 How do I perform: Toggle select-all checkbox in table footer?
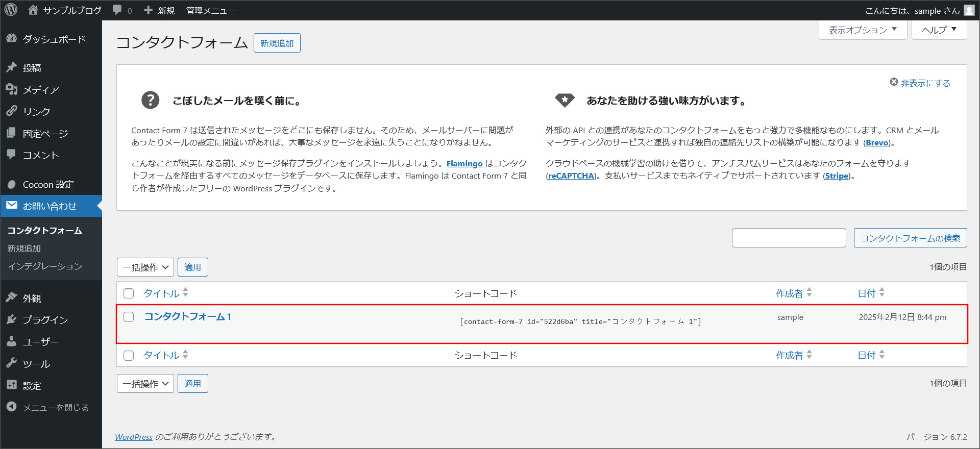[129, 355]
